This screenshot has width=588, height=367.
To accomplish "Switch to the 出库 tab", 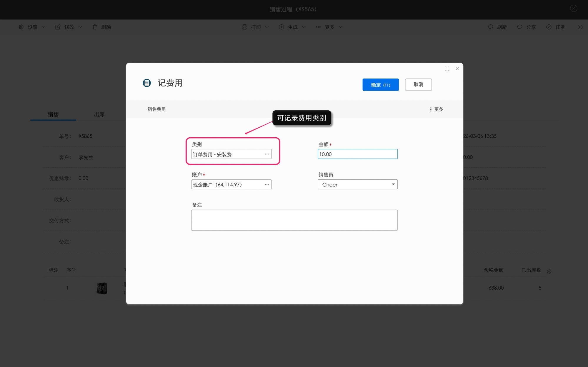I will coord(99,114).
